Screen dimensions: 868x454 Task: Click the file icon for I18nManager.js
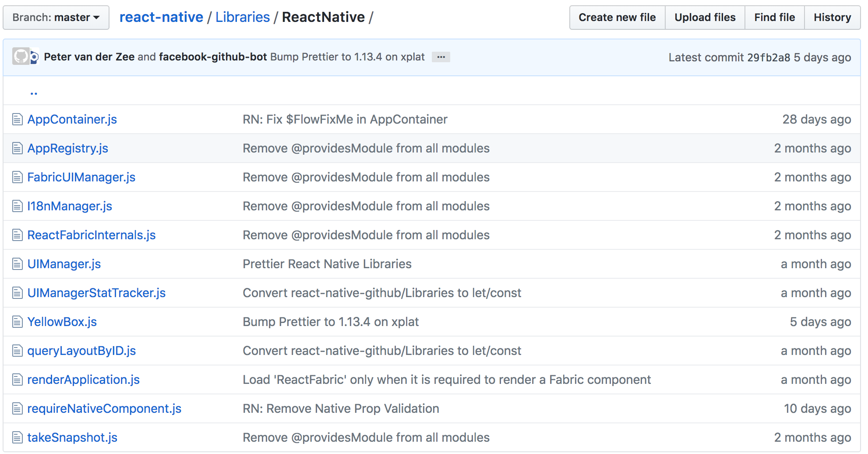pos(18,206)
